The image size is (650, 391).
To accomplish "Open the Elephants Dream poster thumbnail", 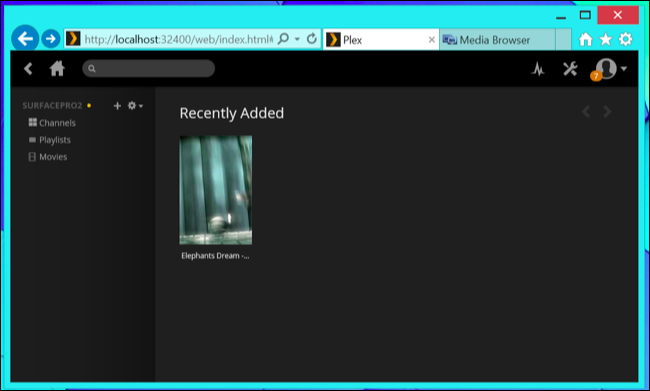I will pos(216,190).
